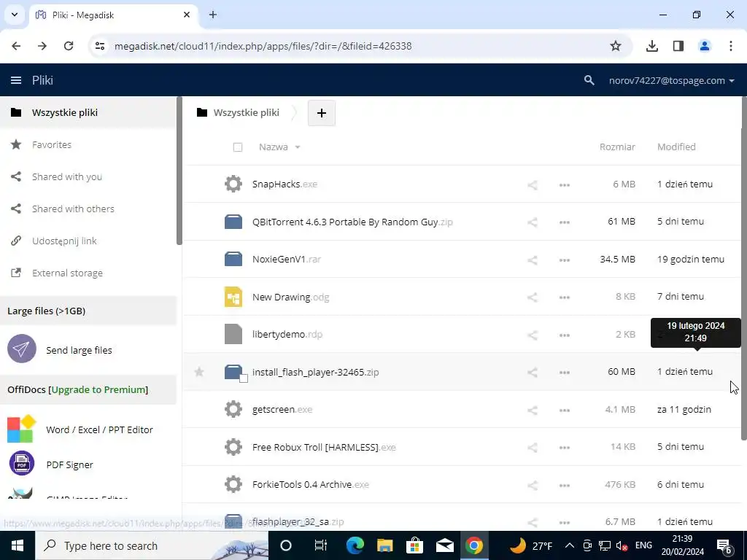The height and width of the screenshot is (560, 747).
Task: Click Send large files button
Action: pyautogui.click(x=60, y=349)
